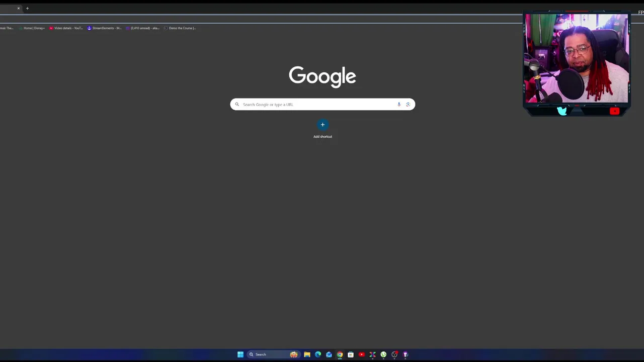Focus the Chrome address bar
The image size is (644, 362).
[x=261, y=19]
